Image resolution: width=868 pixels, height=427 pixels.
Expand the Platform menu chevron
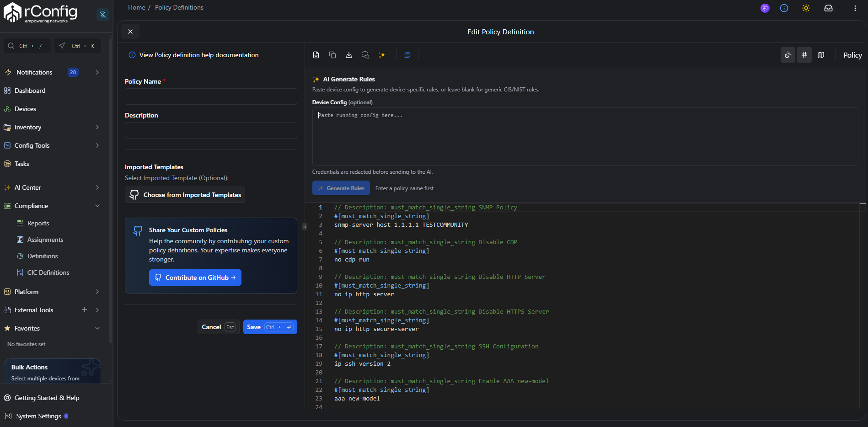97,292
